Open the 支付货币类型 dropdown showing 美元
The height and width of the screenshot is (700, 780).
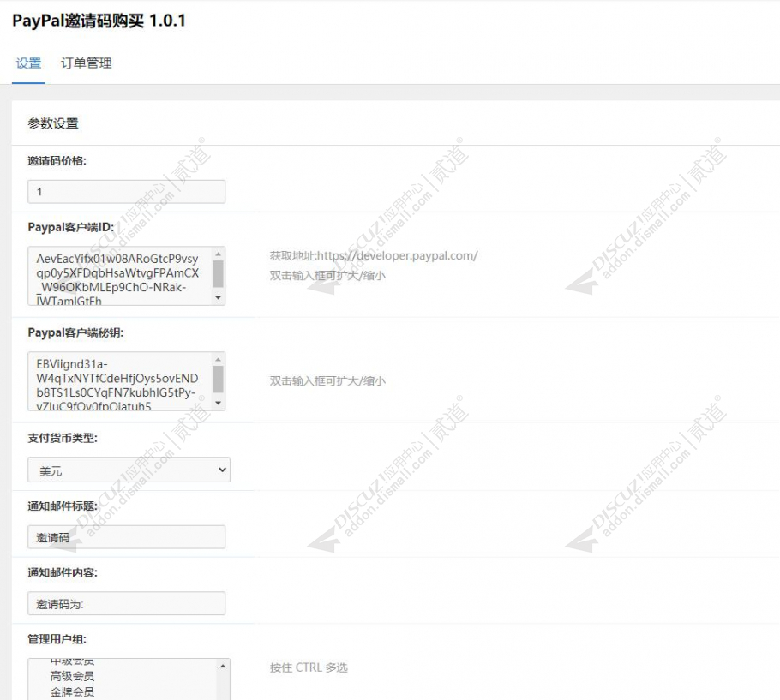click(129, 470)
